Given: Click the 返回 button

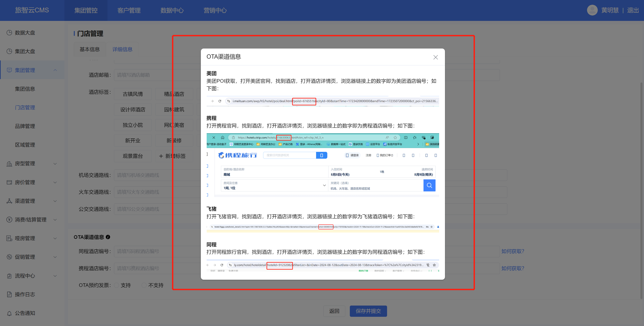Looking at the screenshot, I should coord(334,311).
